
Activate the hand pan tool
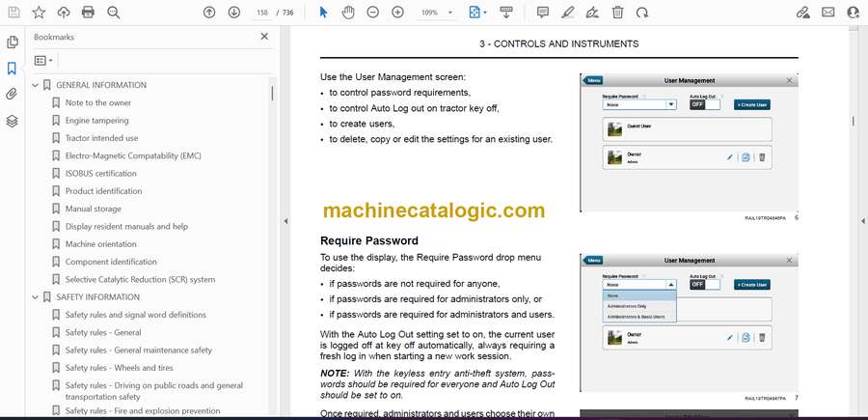348,13
